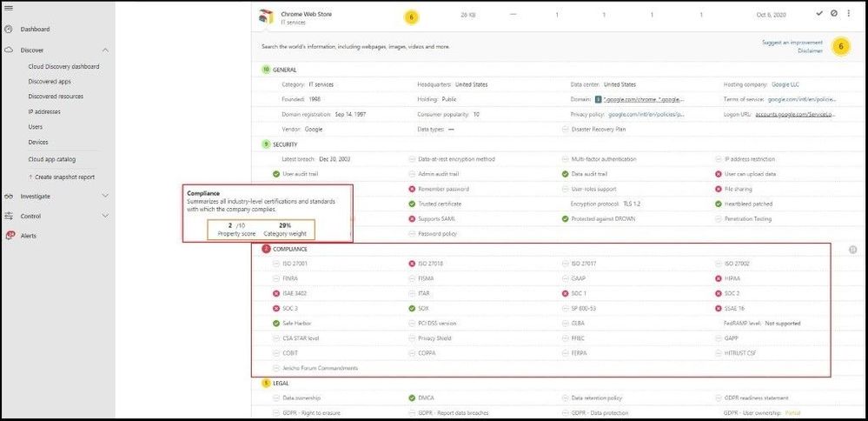Click the Dashboard label in sidebar
Viewport: 868px width, 421px height.
tap(35, 30)
